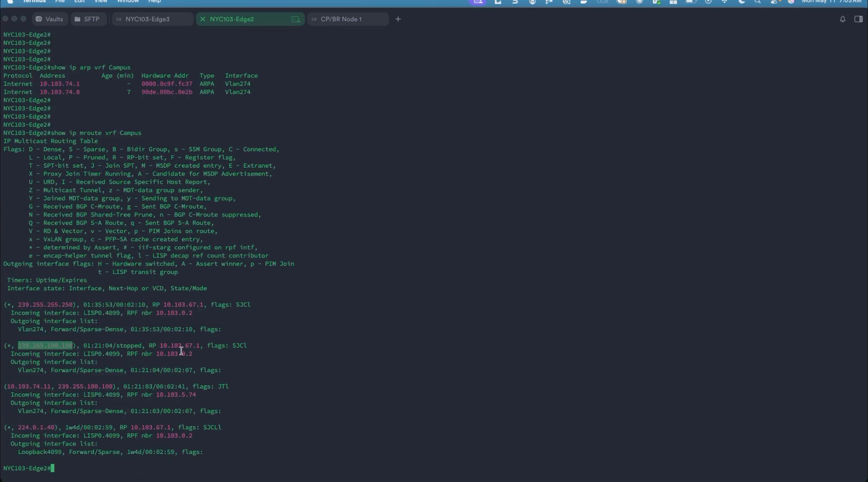Viewport: 868px width, 482px height.
Task: Open Spotlight search in menu bar
Action: click(757, 2)
